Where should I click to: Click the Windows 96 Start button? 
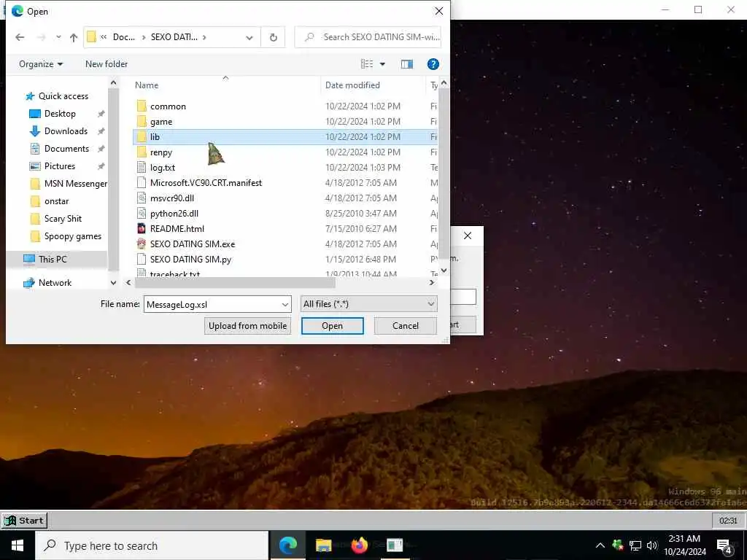(24, 521)
